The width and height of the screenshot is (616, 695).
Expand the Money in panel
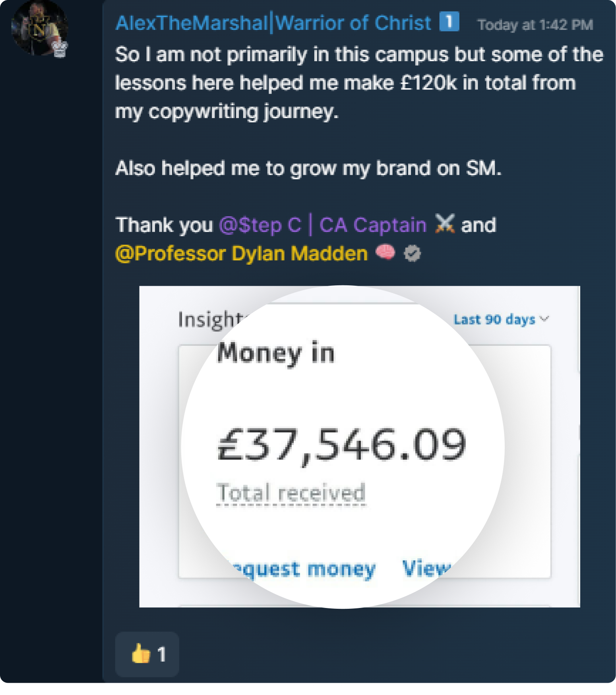coord(276,351)
